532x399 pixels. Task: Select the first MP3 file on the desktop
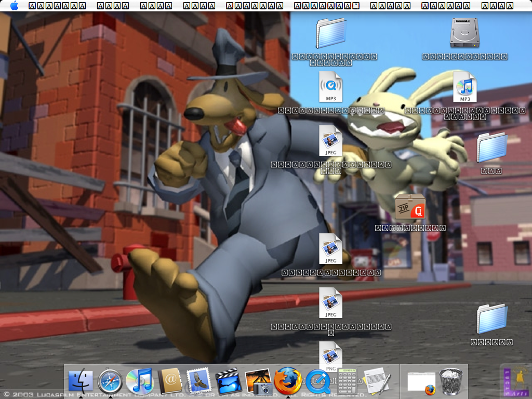[x=331, y=86]
